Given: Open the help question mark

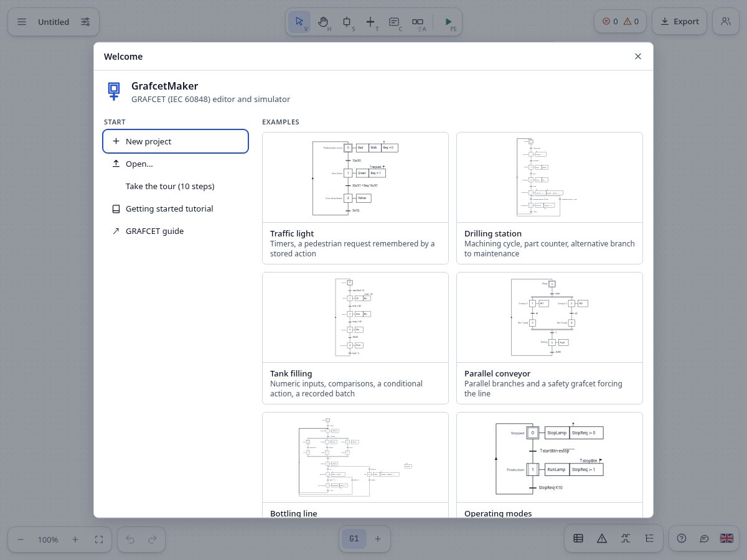Looking at the screenshot, I should tap(682, 539).
